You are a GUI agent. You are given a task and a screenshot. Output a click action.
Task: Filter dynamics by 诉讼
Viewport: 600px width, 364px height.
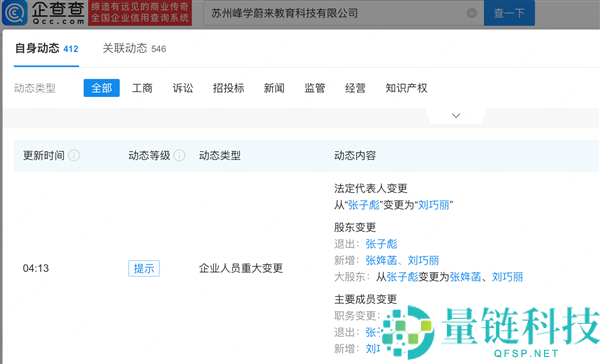183,88
